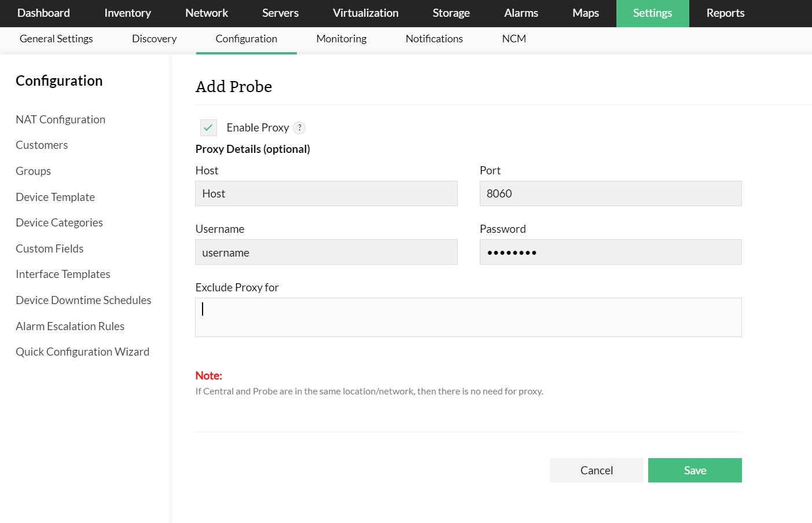Viewport: 812px width, 523px height.
Task: Go to the Inventory menu
Action: click(x=127, y=13)
